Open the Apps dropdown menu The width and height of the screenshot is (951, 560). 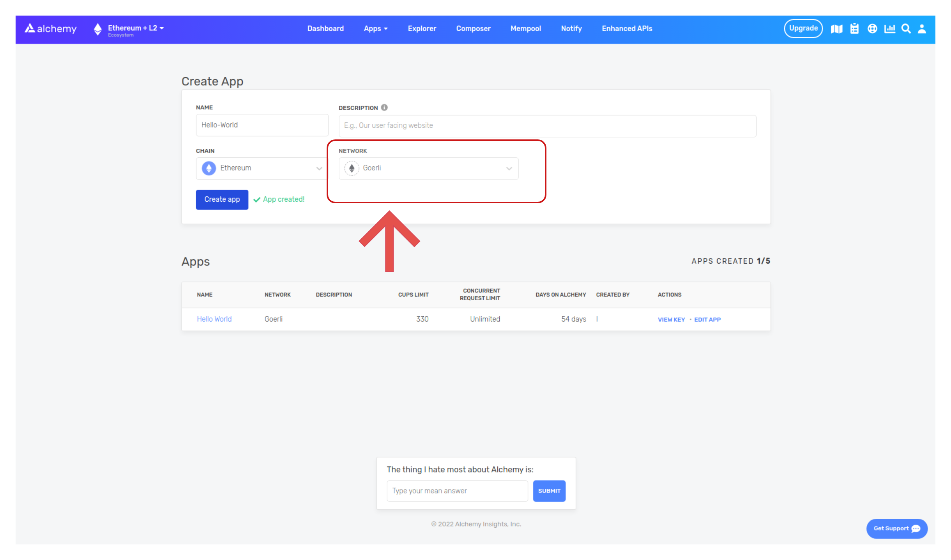pyautogui.click(x=376, y=28)
